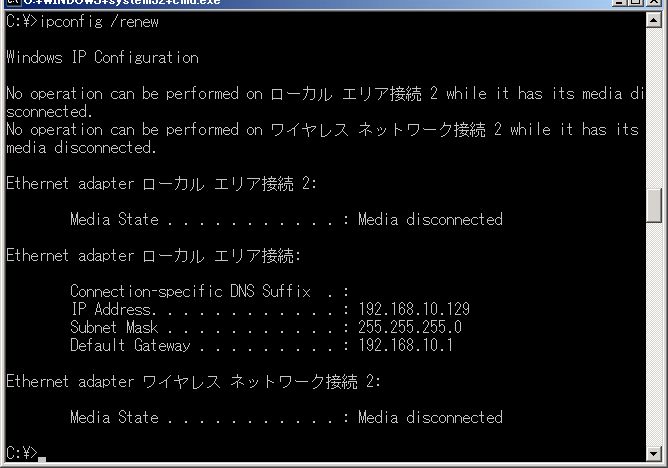
Task: Click the 'Windows IP Configuration' heading
Action: coord(102,57)
